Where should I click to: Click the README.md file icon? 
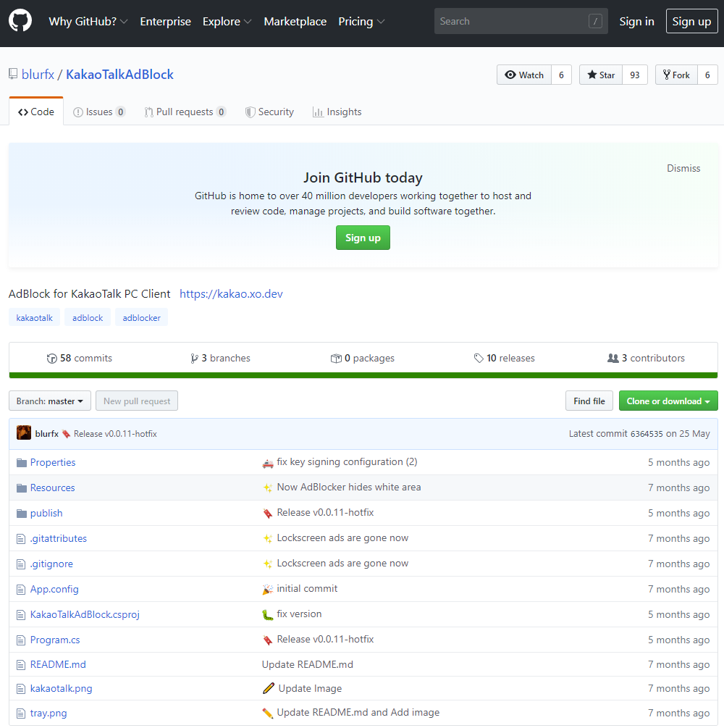point(21,665)
